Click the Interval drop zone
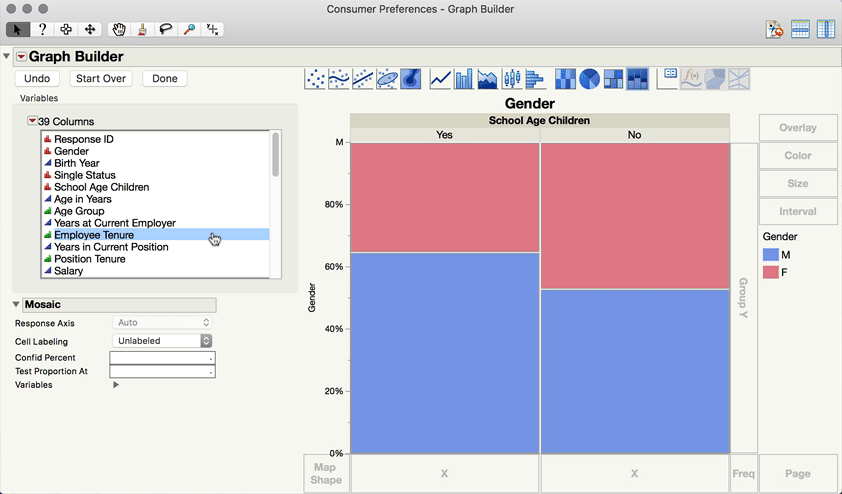 pyautogui.click(x=798, y=212)
